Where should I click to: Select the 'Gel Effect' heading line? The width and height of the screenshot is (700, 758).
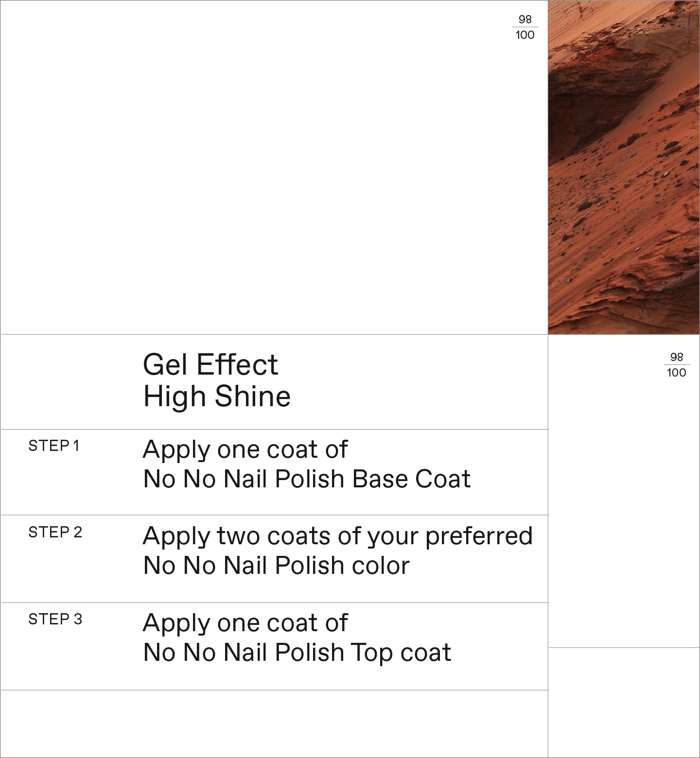210,364
